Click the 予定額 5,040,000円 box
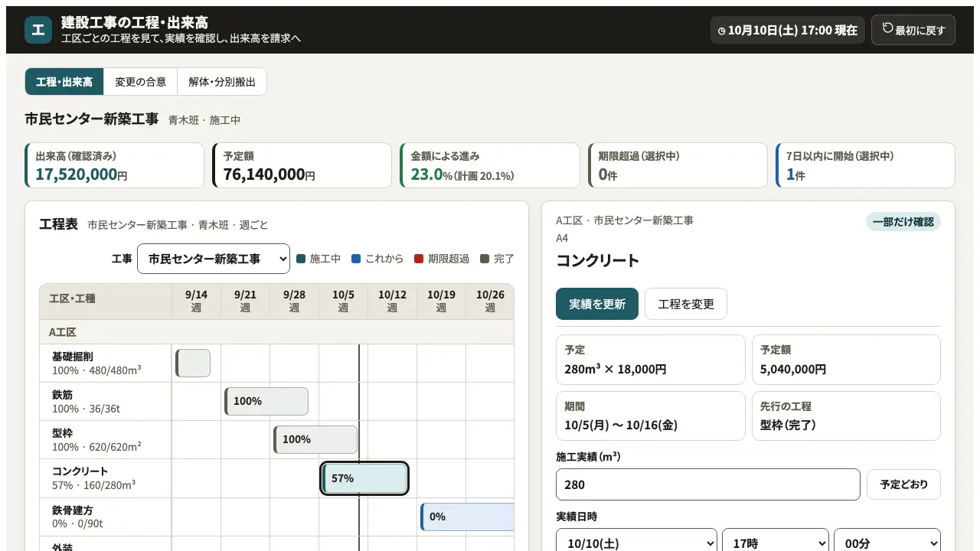This screenshot has width=980, height=551. 846,360
